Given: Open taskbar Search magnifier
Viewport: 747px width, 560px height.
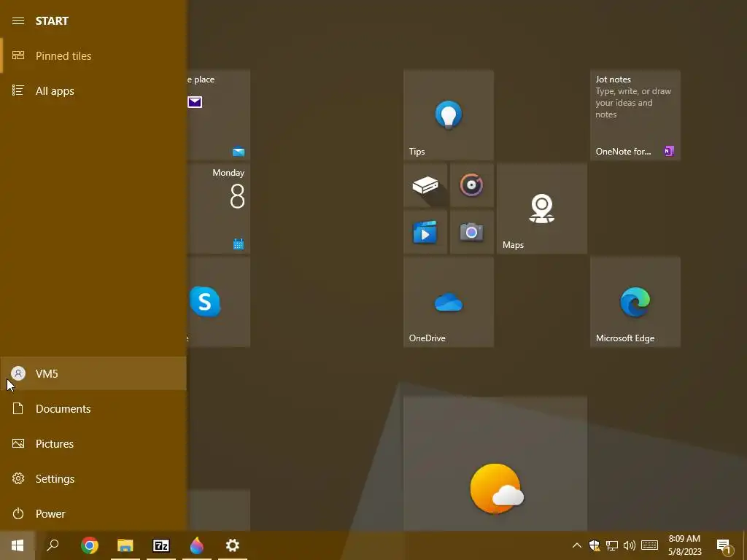Looking at the screenshot, I should click(53, 545).
